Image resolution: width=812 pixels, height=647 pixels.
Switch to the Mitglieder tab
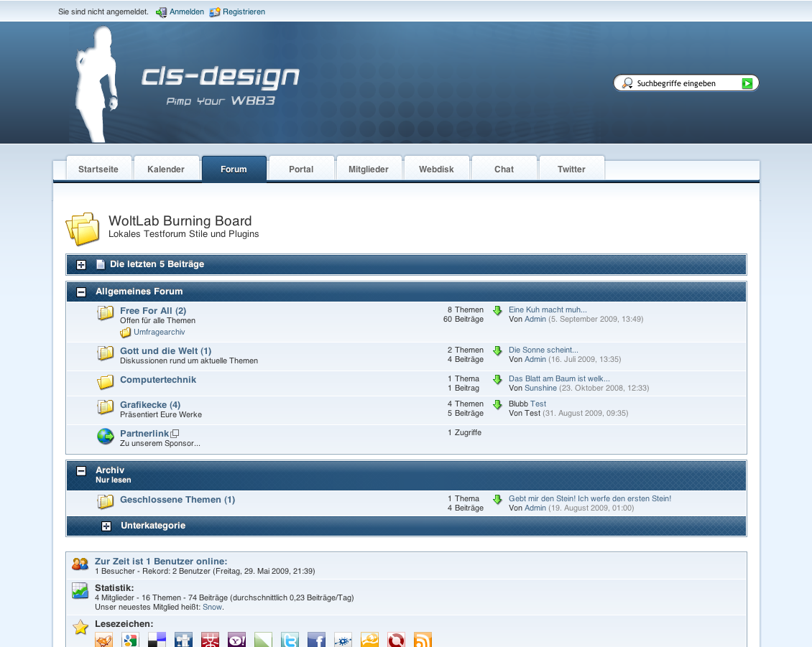pos(369,169)
